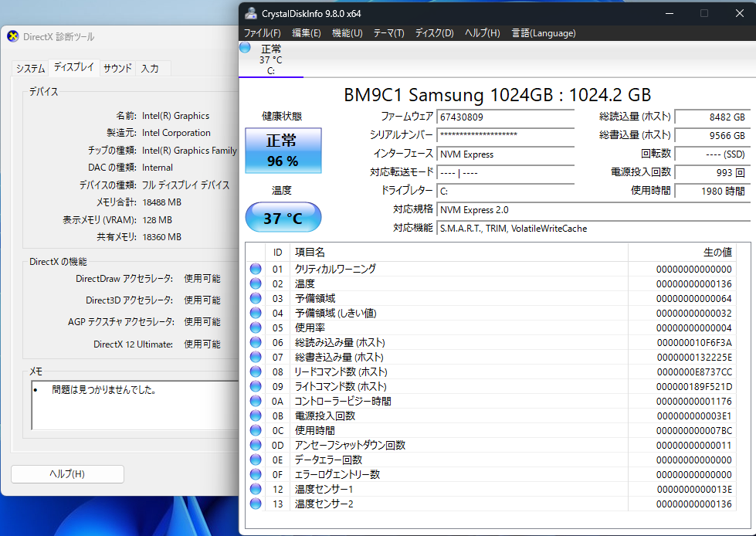Select the C: drive status indicator circle
The height and width of the screenshot is (536, 756).
[245, 48]
